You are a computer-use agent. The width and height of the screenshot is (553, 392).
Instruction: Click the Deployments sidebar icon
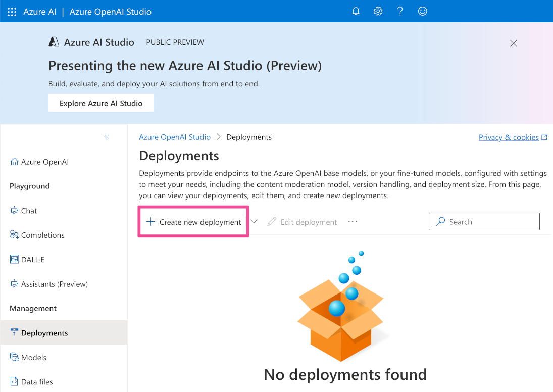(x=15, y=332)
